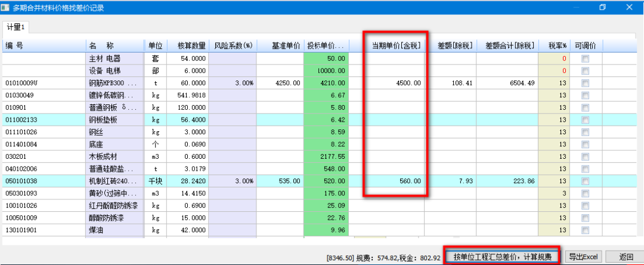Viewport: 644px width, 265px height.
Task: Select 当期单价 cell showing 560.00
Action: pos(396,181)
